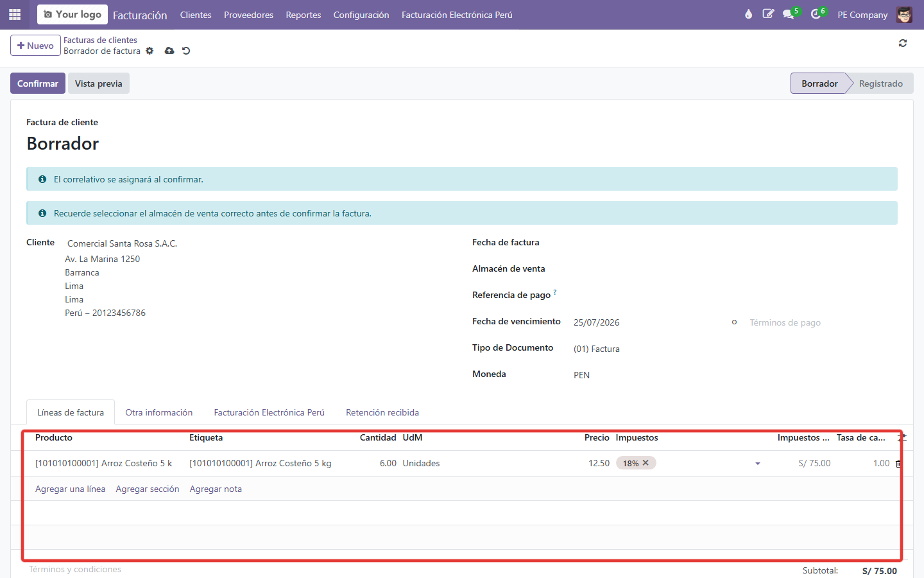This screenshot has width=924, height=578.
Task: Open the chat messages icon with badge 5
Action: 789,14
